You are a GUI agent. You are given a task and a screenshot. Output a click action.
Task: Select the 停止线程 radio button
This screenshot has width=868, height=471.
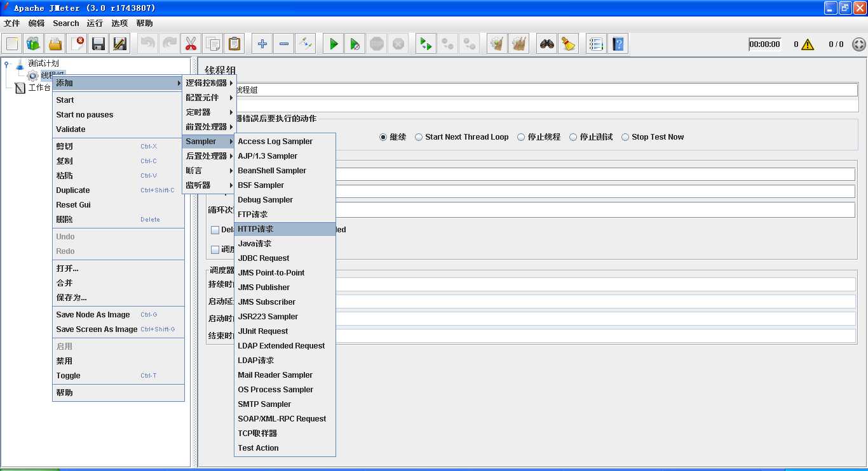pyautogui.click(x=521, y=137)
